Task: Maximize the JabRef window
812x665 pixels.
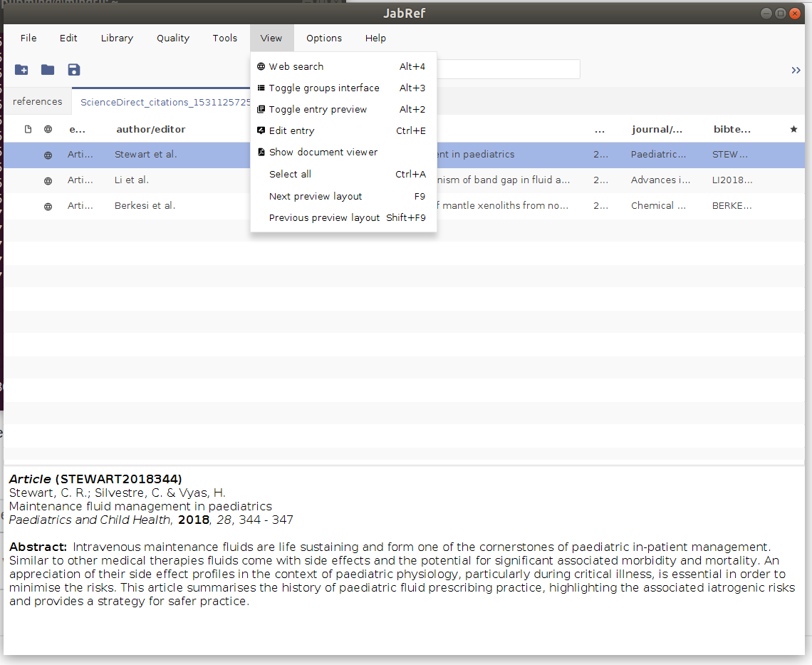Action: pyautogui.click(x=781, y=14)
